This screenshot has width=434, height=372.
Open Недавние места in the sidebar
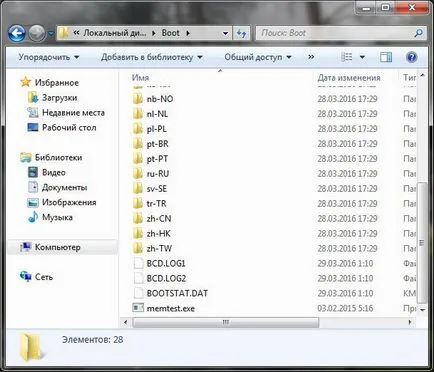pos(66,113)
